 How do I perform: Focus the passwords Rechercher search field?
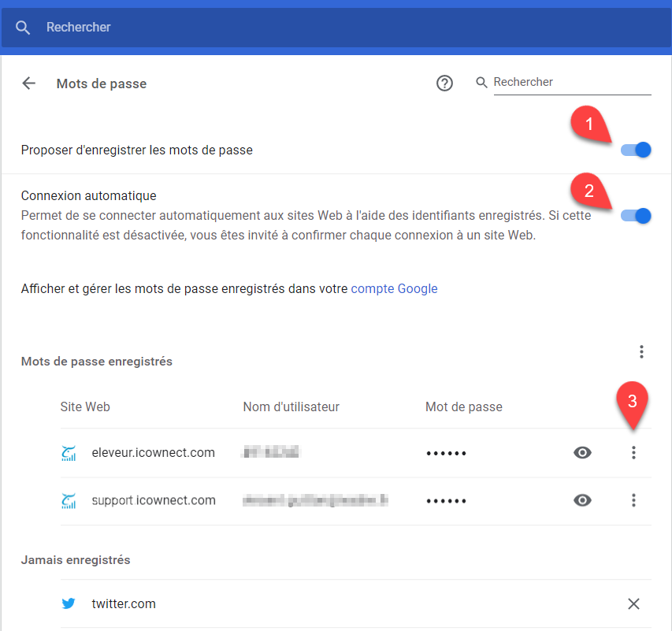click(572, 82)
